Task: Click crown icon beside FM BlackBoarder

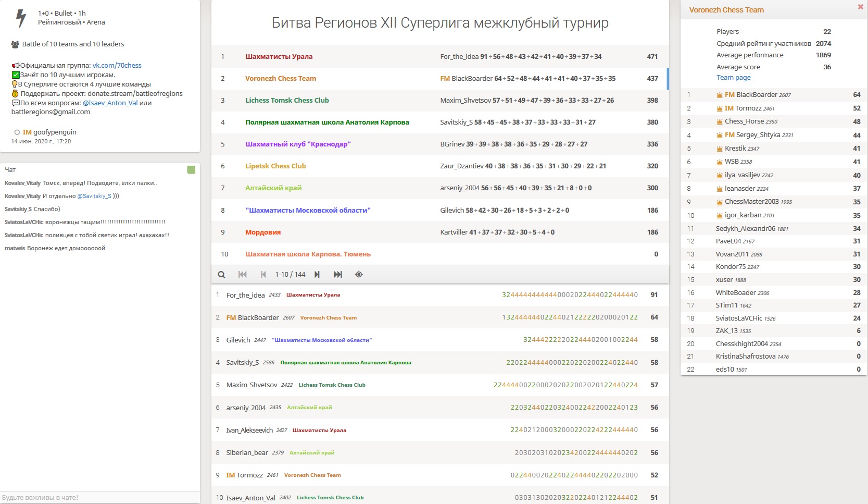Action: click(x=720, y=95)
